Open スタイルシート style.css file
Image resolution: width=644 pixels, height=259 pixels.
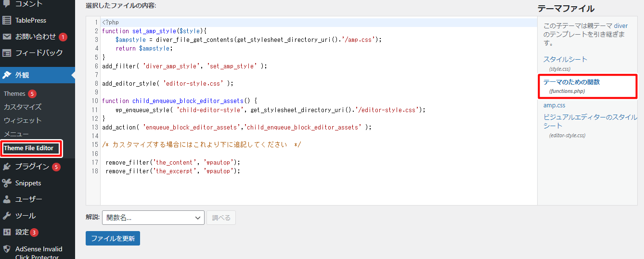click(x=565, y=59)
